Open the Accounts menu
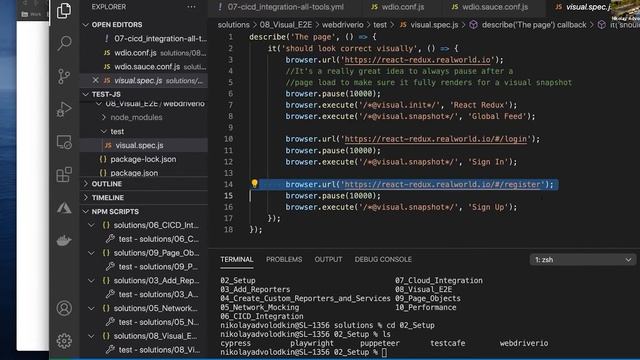The image size is (640, 360). coord(64,308)
